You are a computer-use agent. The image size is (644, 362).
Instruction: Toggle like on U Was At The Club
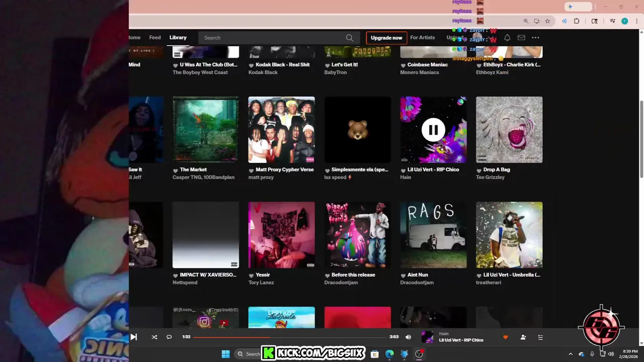(176, 65)
